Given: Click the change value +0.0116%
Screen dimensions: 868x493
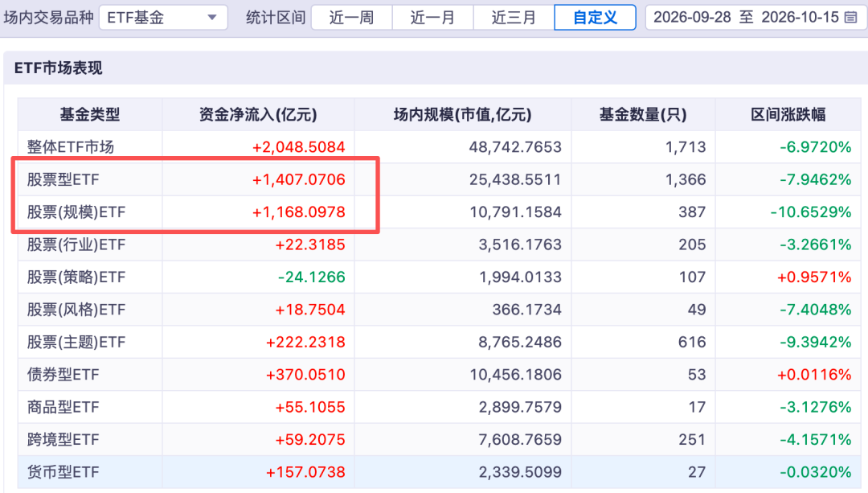Looking at the screenshot, I should tap(814, 375).
